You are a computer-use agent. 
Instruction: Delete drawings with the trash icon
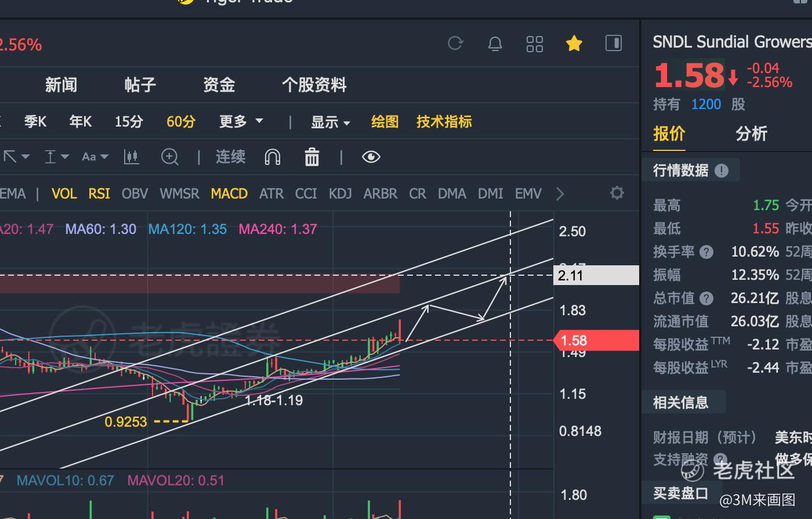pos(312,157)
